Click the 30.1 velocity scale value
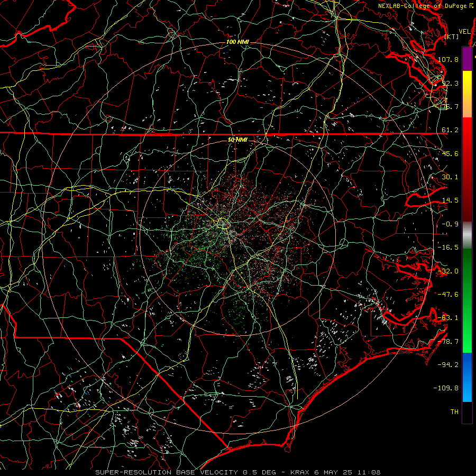Image resolution: width=476 pixels, height=476 pixels. pos(450,177)
